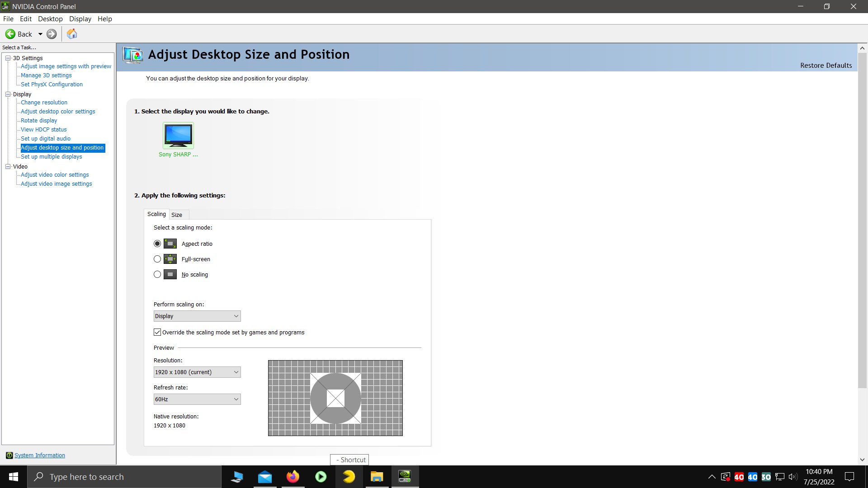Show hidden system tray icons chevron
Image resolution: width=868 pixels, height=488 pixels.
click(712, 477)
